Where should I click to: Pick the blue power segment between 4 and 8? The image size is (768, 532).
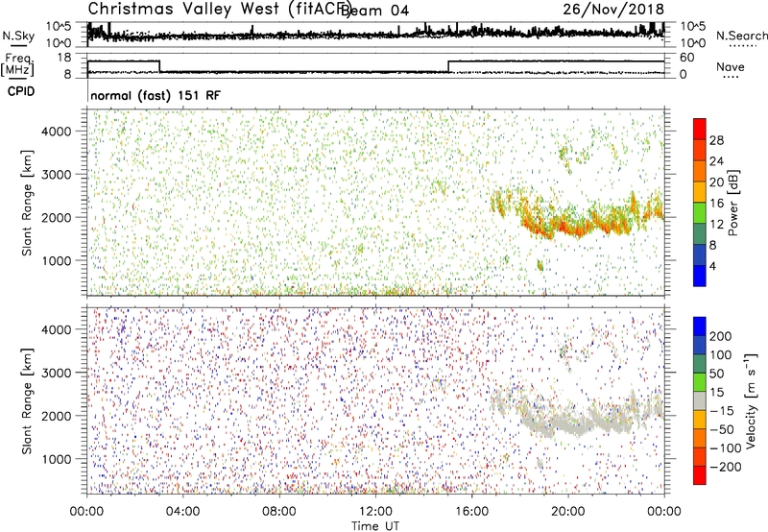click(x=700, y=255)
